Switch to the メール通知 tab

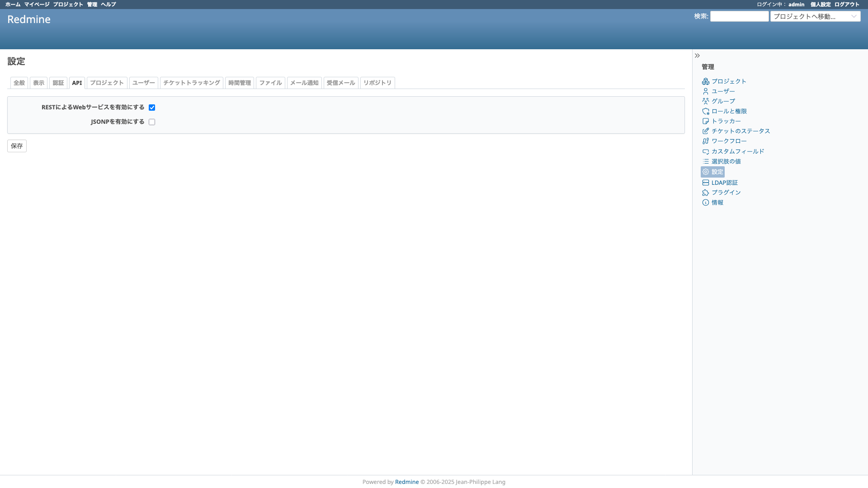point(304,83)
